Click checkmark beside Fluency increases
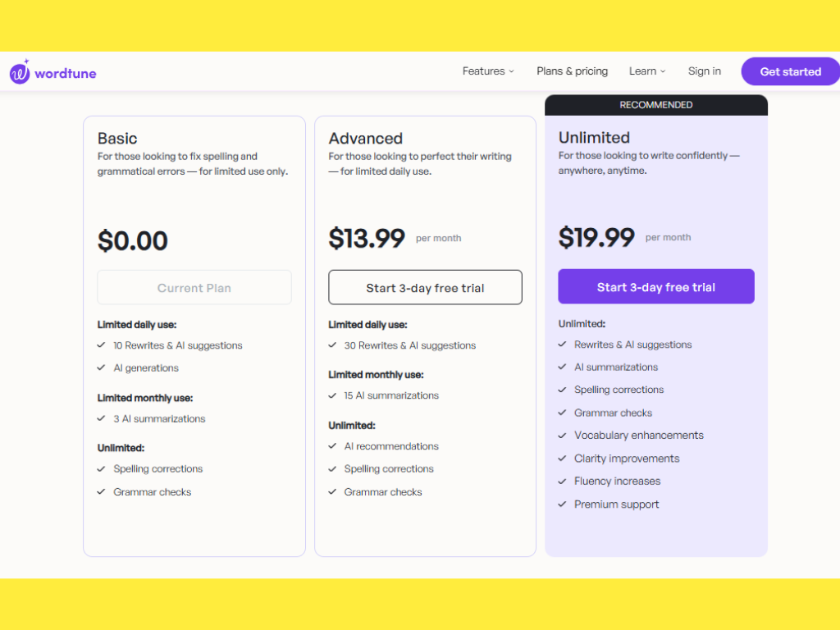 click(x=563, y=482)
